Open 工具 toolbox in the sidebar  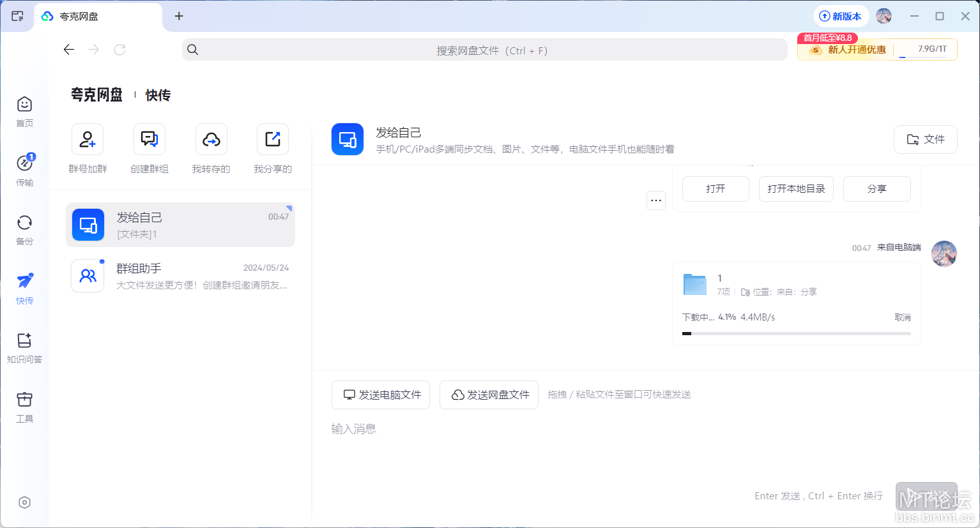point(24,407)
